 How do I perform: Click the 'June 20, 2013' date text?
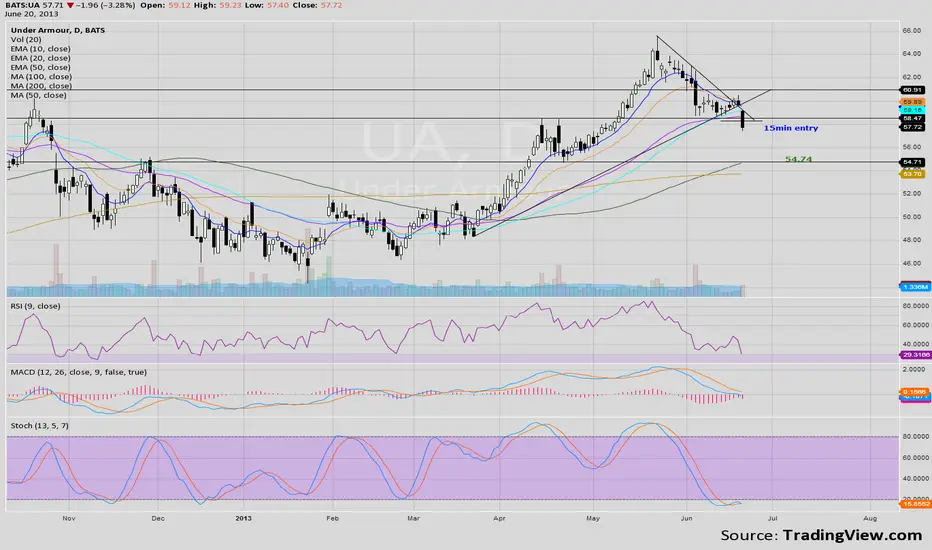[x=32, y=14]
